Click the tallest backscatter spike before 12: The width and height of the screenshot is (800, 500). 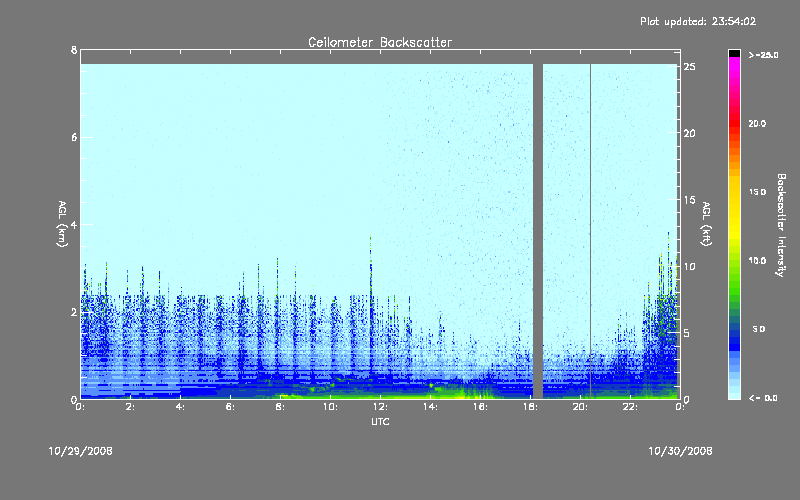(370, 306)
